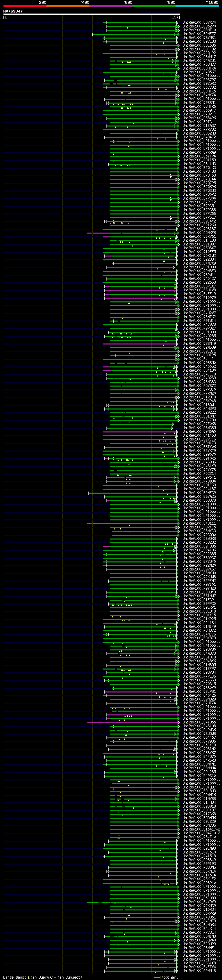Open hit UniRef100_Q8VX74
Screen dimensions: 222x980
(x=199, y=23)
